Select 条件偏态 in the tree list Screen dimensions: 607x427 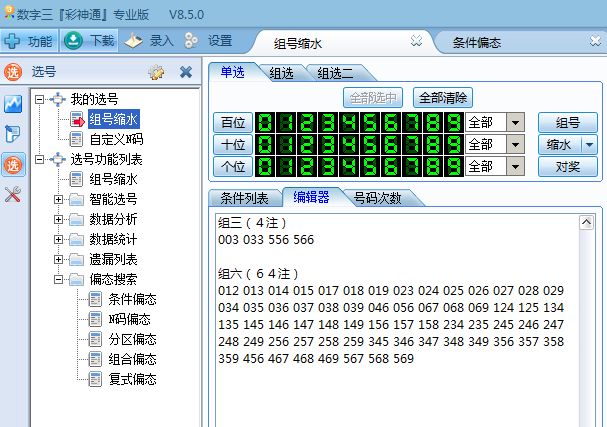(x=132, y=299)
